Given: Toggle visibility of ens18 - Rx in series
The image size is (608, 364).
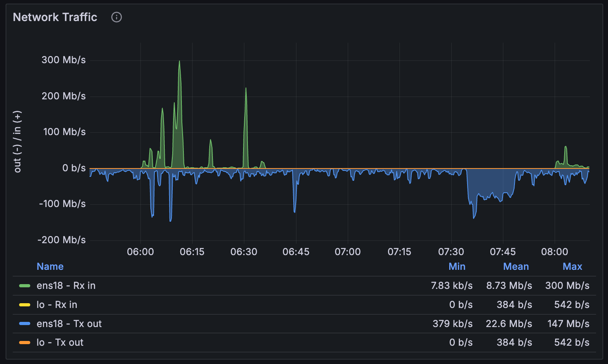Looking at the screenshot, I should (66, 286).
